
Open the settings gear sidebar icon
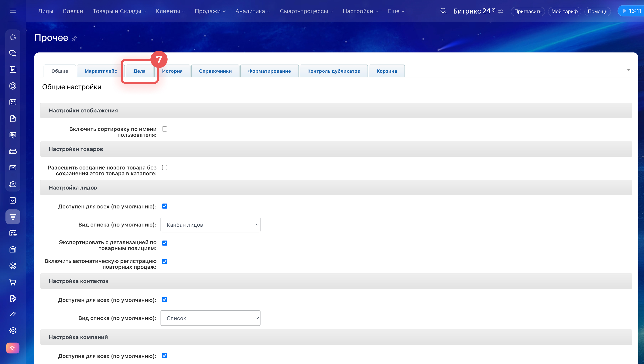point(13,330)
